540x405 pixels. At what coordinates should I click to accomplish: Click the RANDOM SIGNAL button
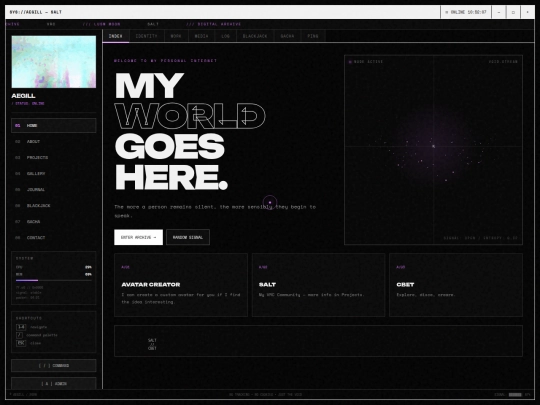tap(188, 237)
